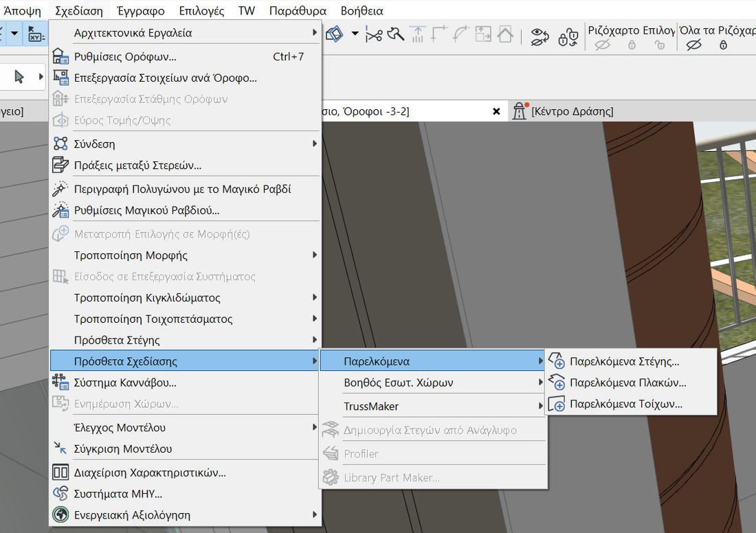Open dropdown arrow next to Trace icon
The image size is (756, 533).
[355, 34]
